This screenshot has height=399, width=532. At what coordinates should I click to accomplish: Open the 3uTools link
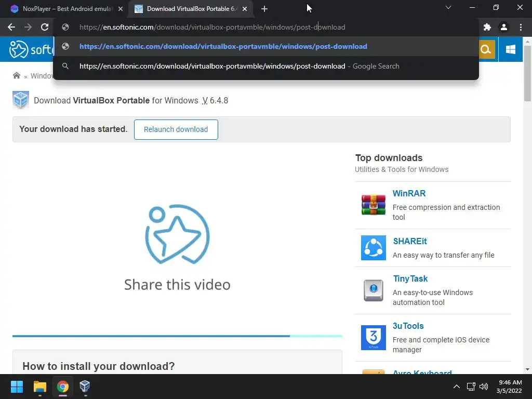(x=408, y=326)
